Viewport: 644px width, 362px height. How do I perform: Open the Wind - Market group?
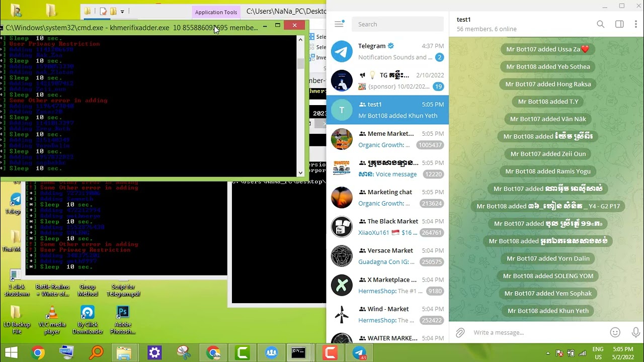(x=387, y=314)
